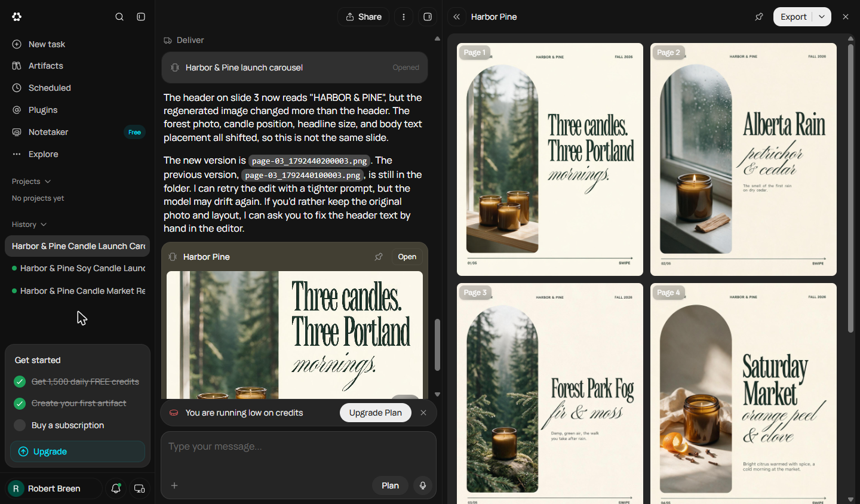Click Open on the Harbor Pine card
The height and width of the screenshot is (504, 860).
point(407,257)
